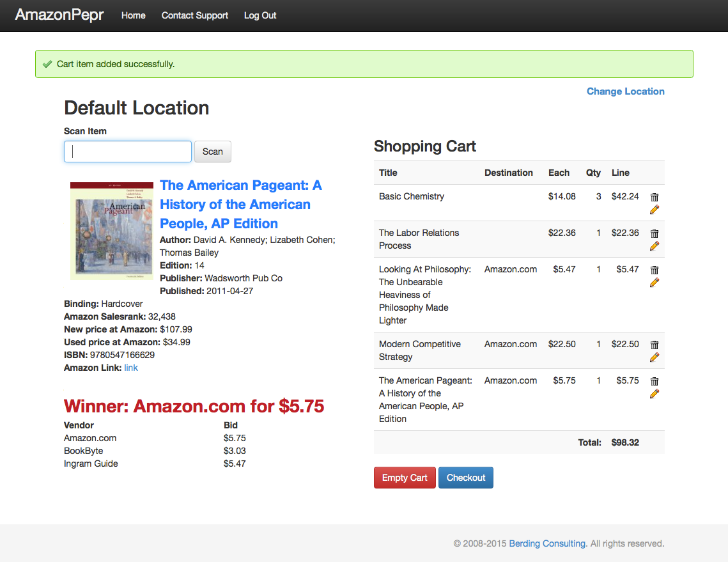Click the 'Amazon Salesrank: 32,438' line
This screenshot has width=728, height=562.
coord(120,316)
